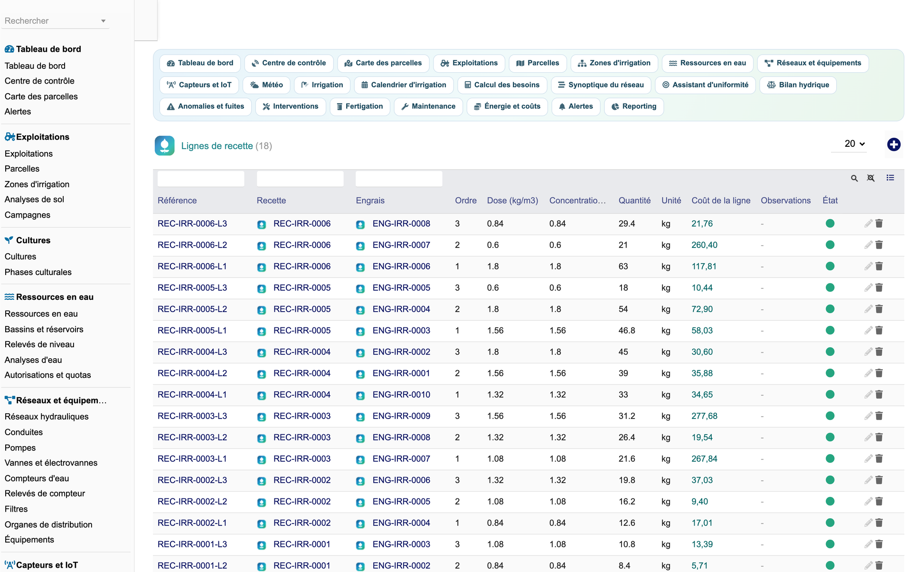Open recipe REC-IRR-0005 in row REC-IRR-0005-L3
The height and width of the screenshot is (572, 924).
[302, 287]
